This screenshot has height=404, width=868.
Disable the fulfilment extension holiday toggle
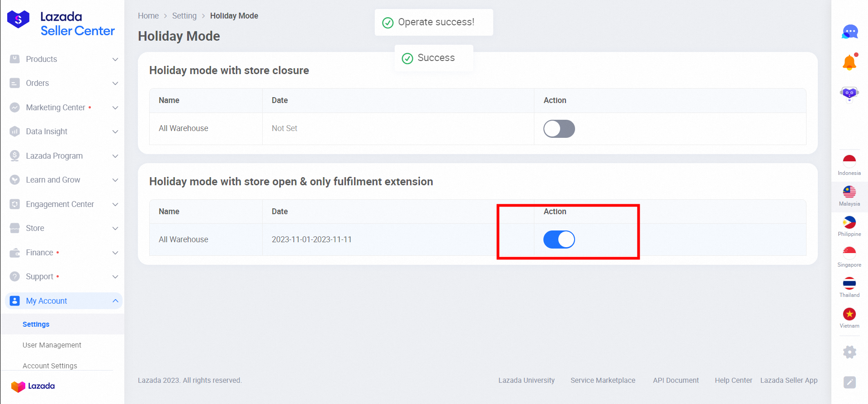[x=559, y=240]
